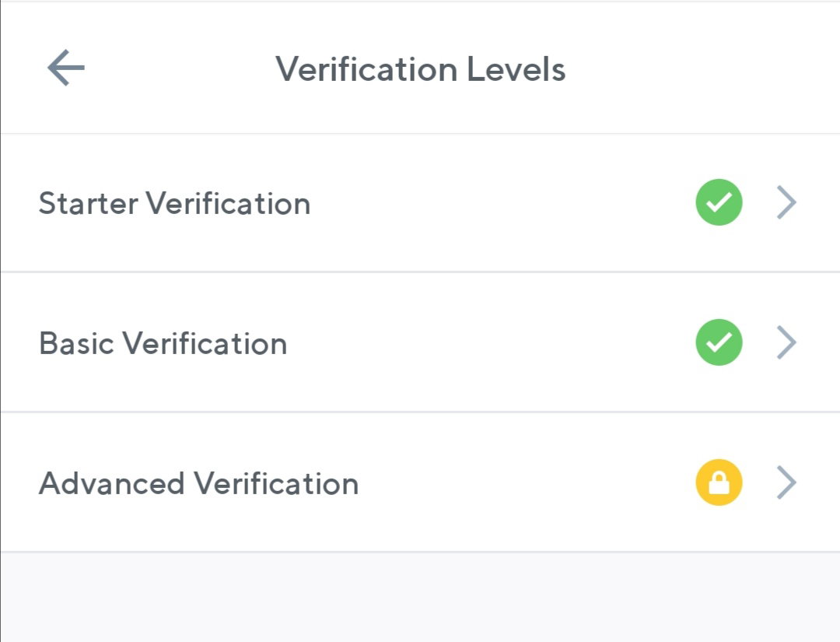Open Basic Verification via its right chevron

click(786, 342)
